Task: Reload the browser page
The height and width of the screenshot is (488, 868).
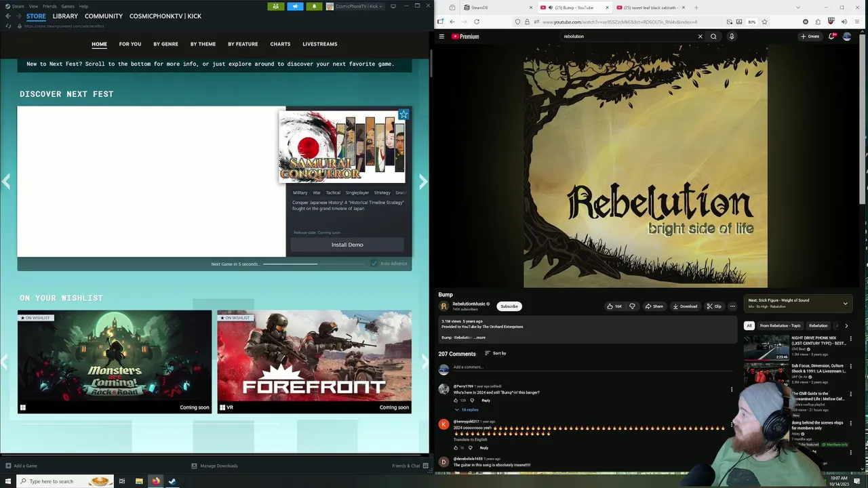Action: pos(477,22)
